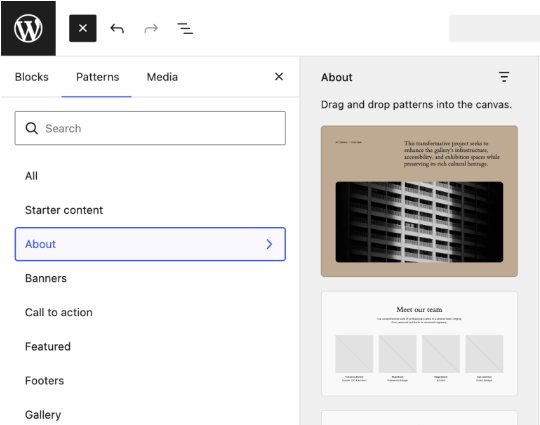Click the top bar document title field
Image resolution: width=540 pixels, height=425 pixels.
pyautogui.click(x=495, y=28)
